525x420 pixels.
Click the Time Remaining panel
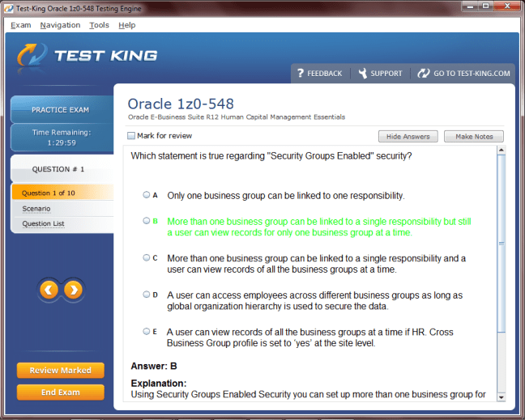(x=62, y=138)
